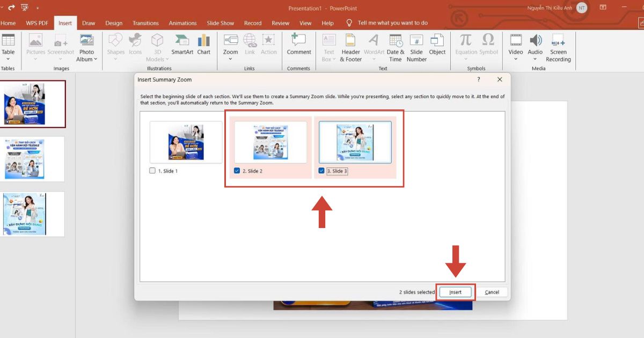Insert a Video from the Media group
The height and width of the screenshot is (338, 644).
[516, 47]
